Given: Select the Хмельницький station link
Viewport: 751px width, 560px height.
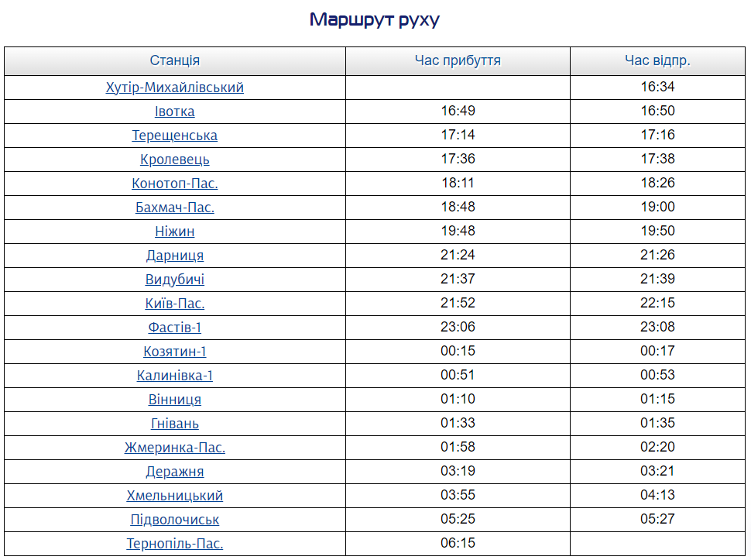Looking at the screenshot, I should pyautogui.click(x=174, y=496).
